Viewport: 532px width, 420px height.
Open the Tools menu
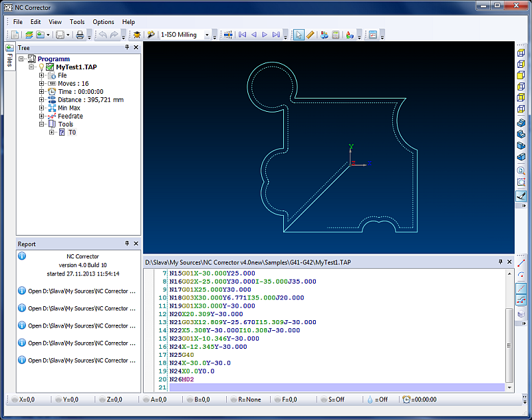point(77,22)
